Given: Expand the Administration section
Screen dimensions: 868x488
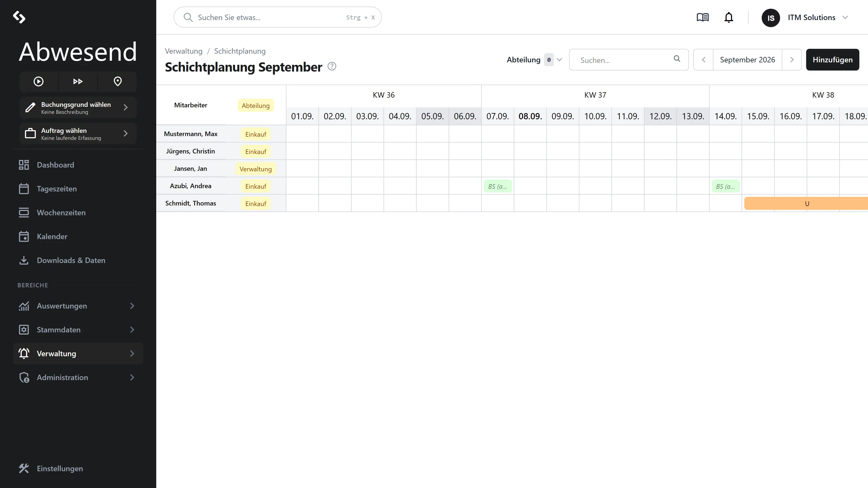Looking at the screenshot, I should (x=78, y=378).
